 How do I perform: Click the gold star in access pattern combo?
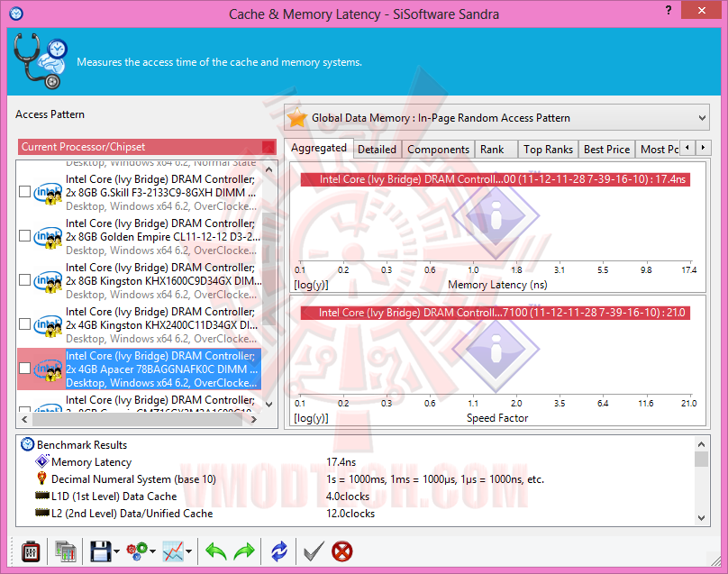[x=297, y=118]
